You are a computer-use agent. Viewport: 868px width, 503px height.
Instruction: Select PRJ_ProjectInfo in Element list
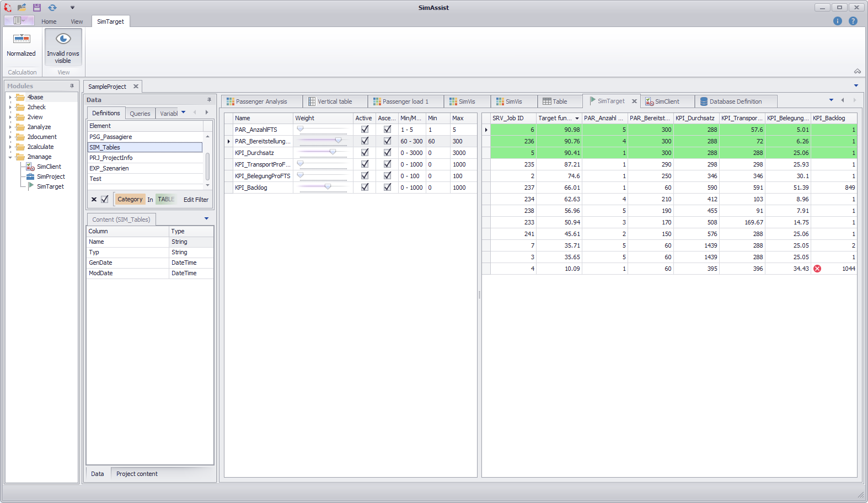click(x=111, y=158)
